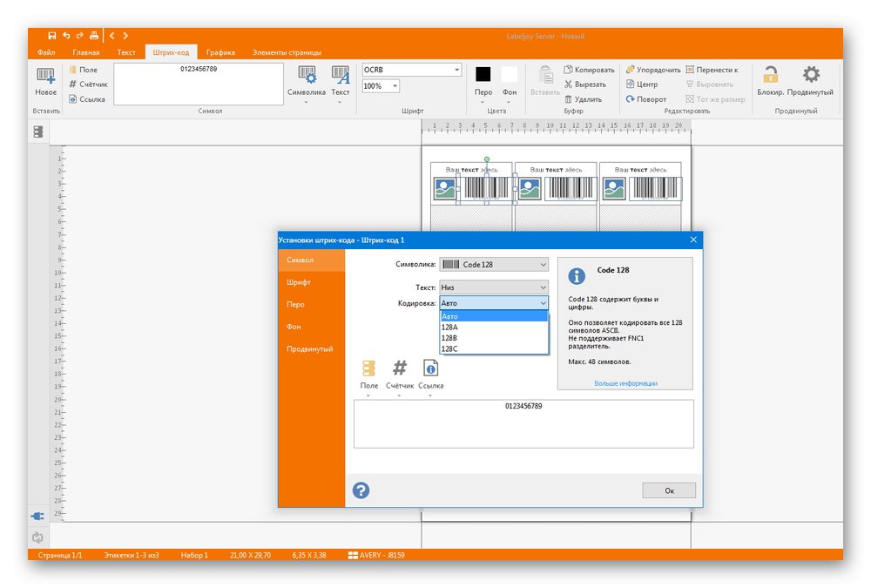Click Счётчик in ribbon
The width and height of the screenshot is (871, 588).
coord(88,84)
